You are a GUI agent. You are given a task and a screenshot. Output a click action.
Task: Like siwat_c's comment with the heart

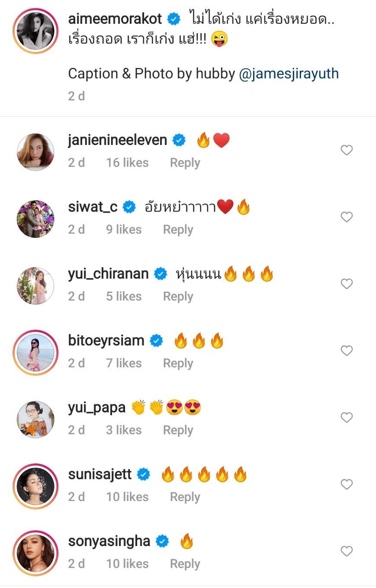pos(347,217)
